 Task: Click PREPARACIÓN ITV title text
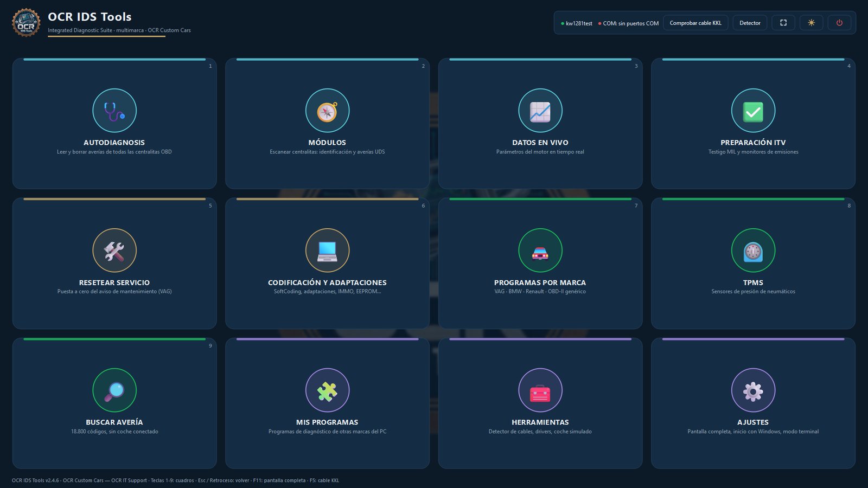[753, 143]
